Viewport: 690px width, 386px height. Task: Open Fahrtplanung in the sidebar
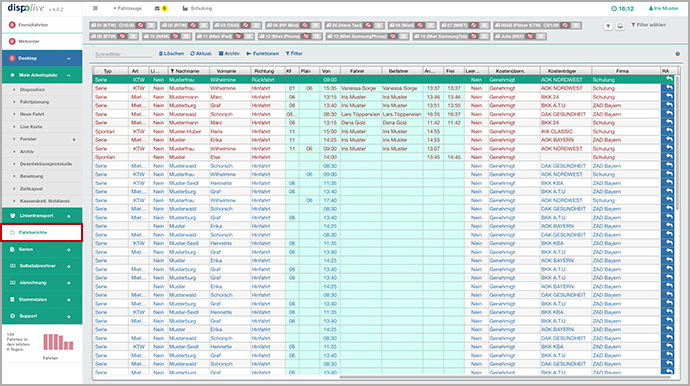coord(34,102)
